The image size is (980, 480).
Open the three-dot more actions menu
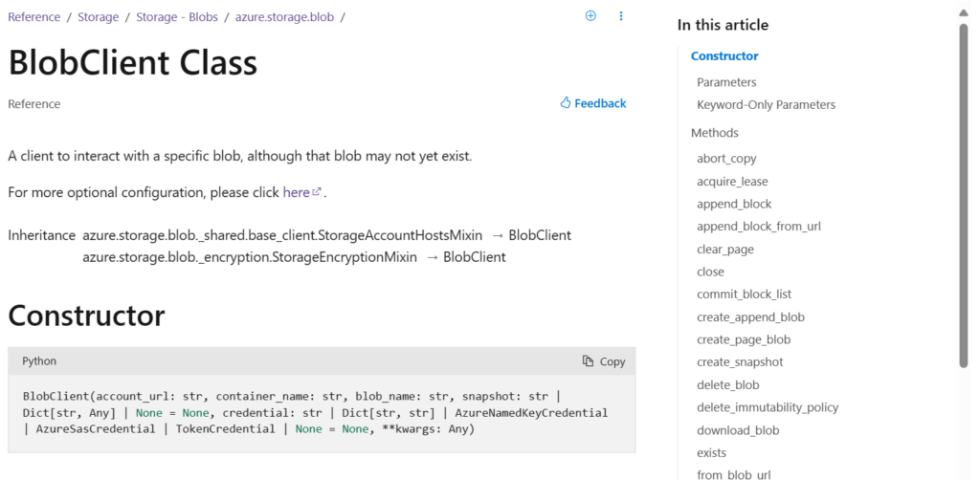coord(621,16)
